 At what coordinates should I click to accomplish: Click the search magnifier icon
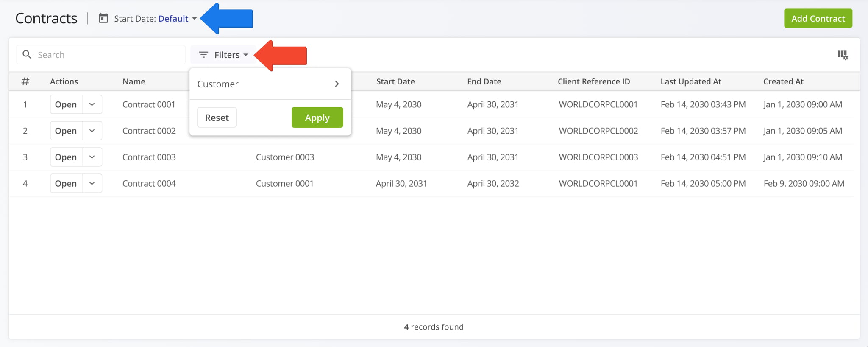point(27,55)
